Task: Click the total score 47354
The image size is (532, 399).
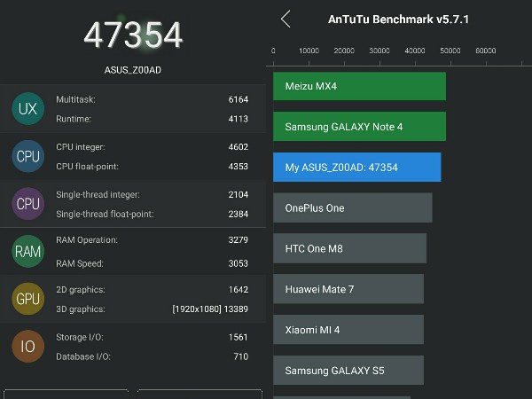Action: tap(133, 35)
